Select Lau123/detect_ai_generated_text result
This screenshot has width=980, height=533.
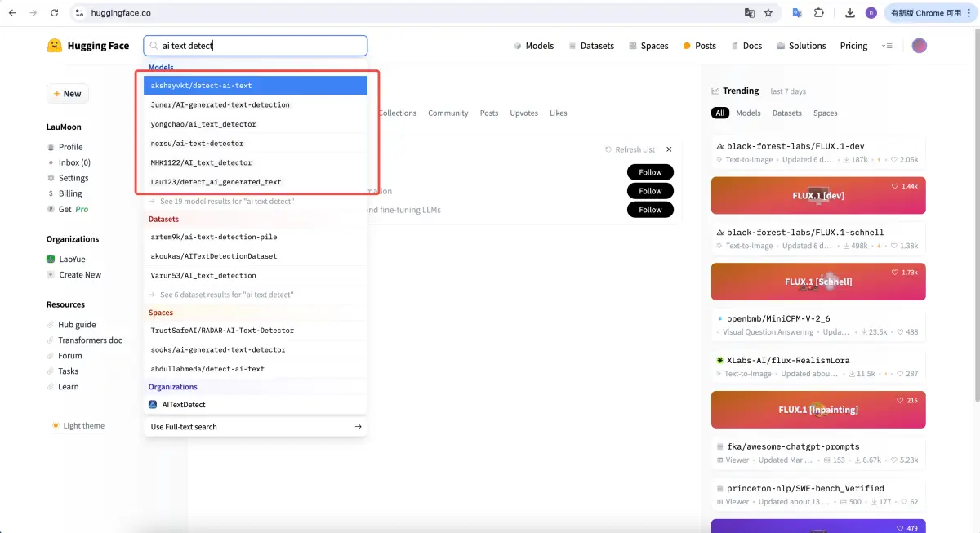[x=256, y=182]
